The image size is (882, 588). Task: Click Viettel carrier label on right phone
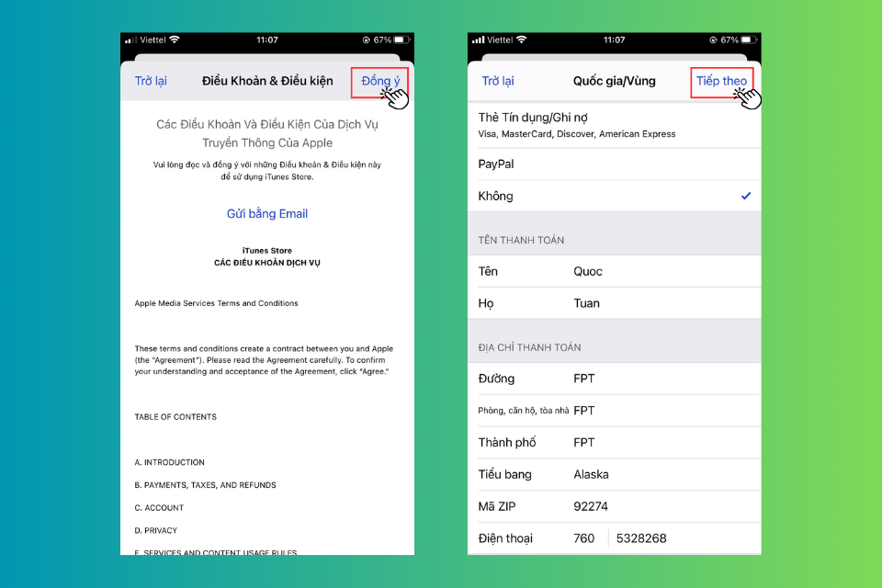pos(500,40)
